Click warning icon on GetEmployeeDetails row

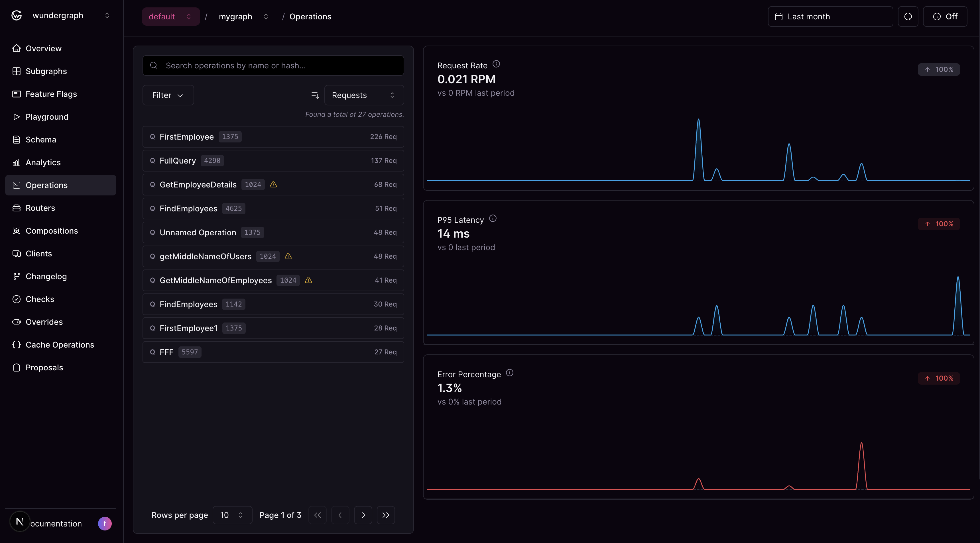tap(273, 184)
